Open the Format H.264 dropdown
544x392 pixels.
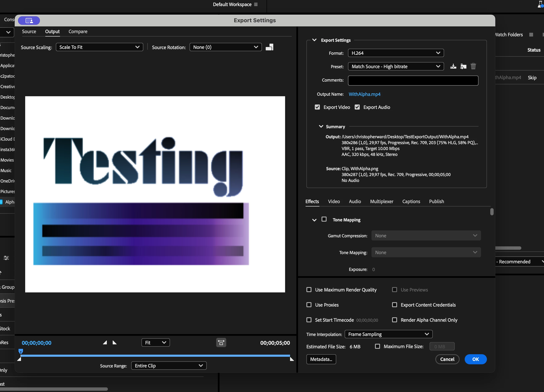pos(396,53)
